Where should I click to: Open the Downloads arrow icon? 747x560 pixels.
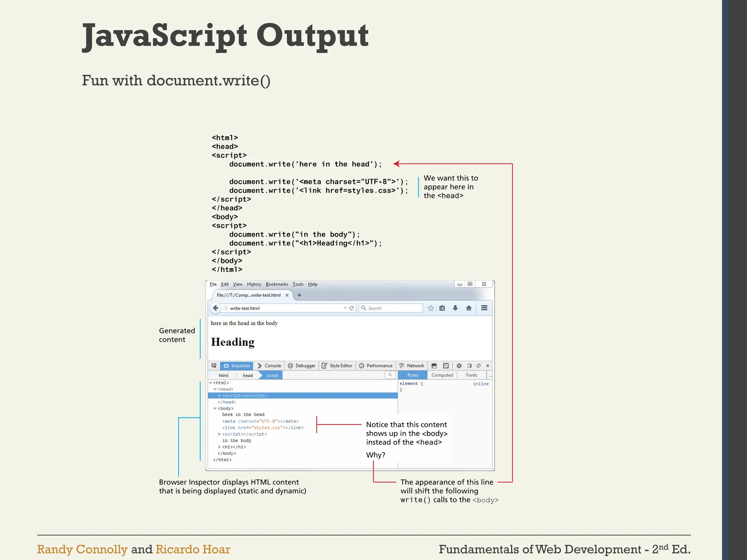click(455, 308)
